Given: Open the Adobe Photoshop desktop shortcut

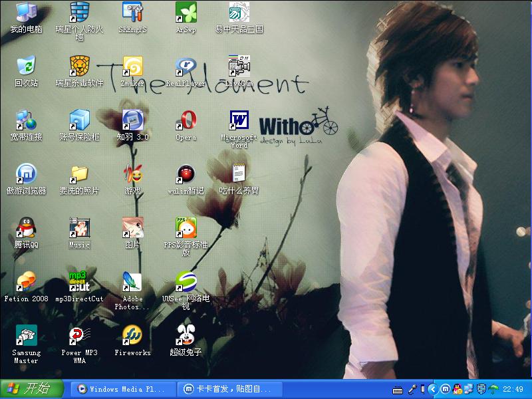Looking at the screenshot, I should point(132,283).
